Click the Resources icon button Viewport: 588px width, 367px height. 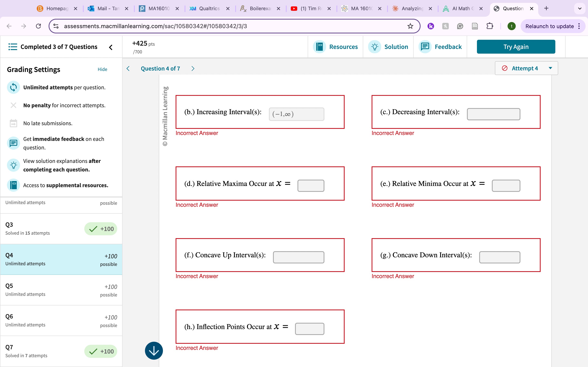321,46
